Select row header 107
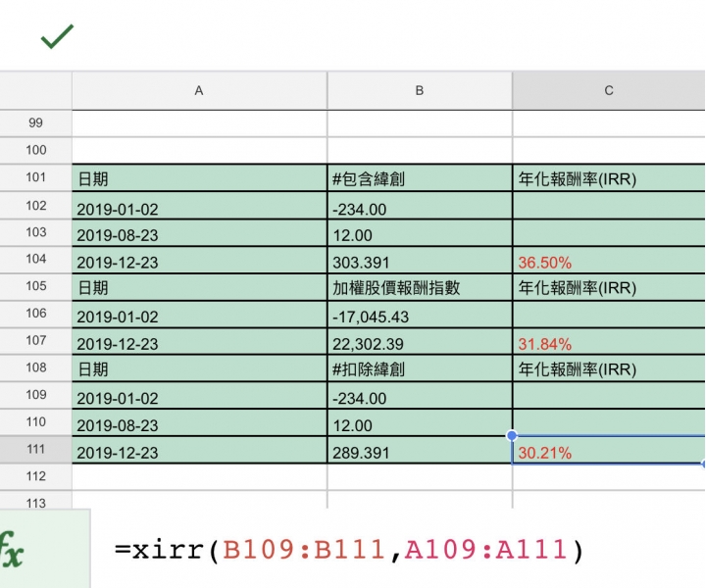706x588 pixels. tap(35, 341)
